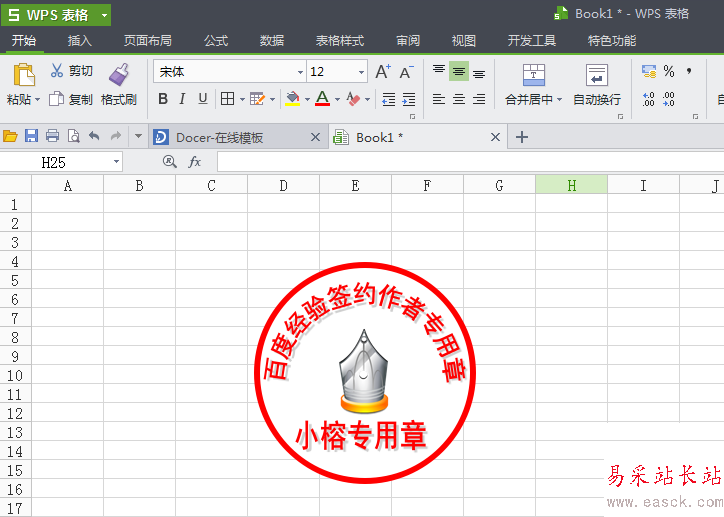Open the 视图 (View) ribbon tab
Viewport: 724px width, 517px height.
click(x=464, y=41)
